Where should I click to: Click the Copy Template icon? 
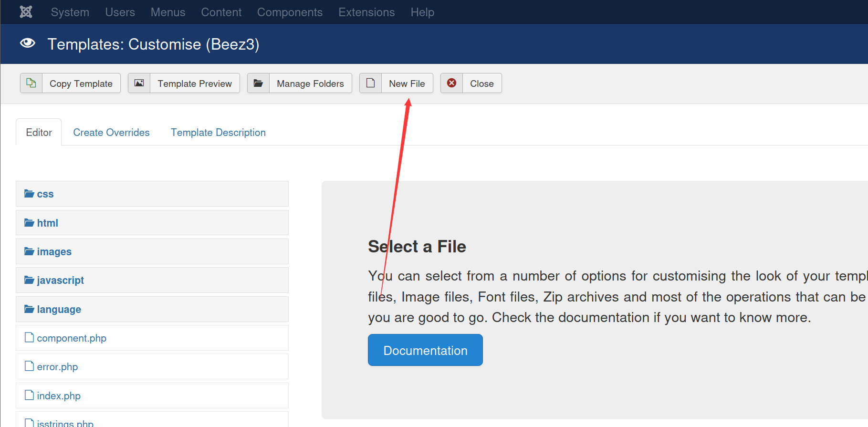31,83
